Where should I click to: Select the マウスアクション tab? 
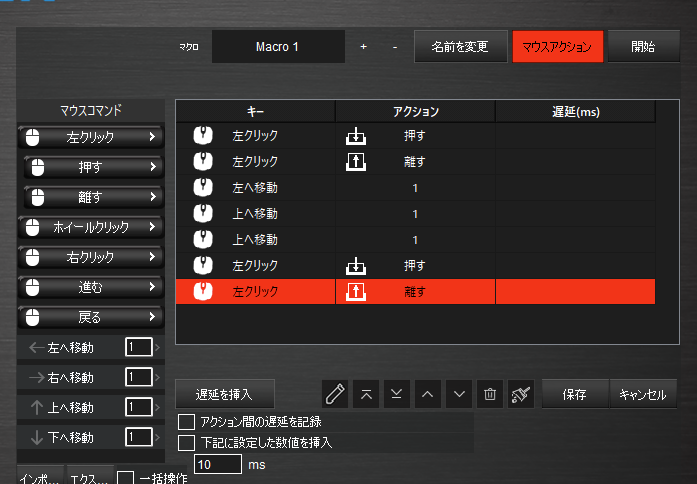point(557,47)
